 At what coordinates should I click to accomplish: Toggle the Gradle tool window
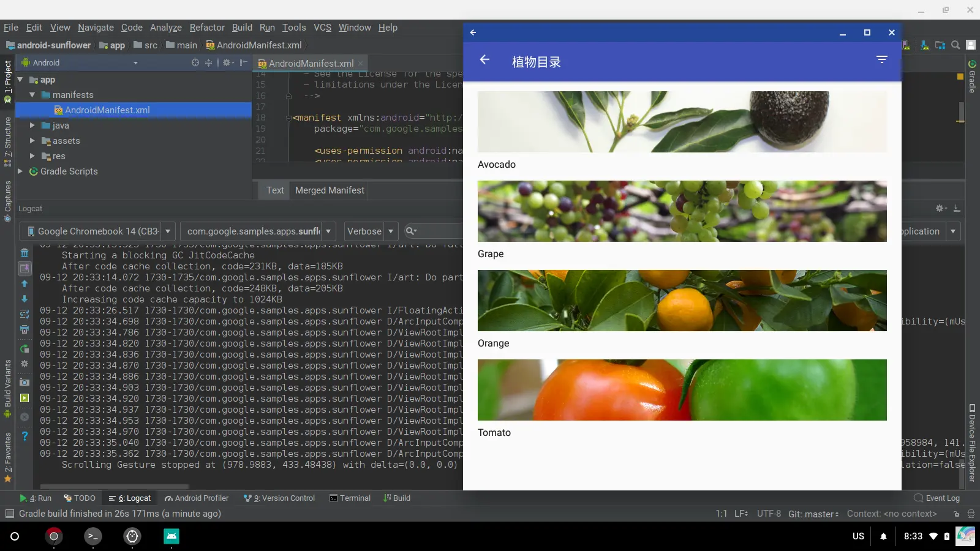[972, 76]
